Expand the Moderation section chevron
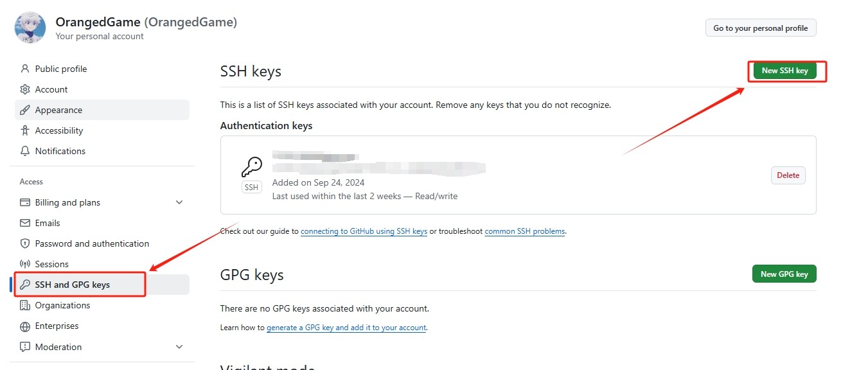Image resolution: width=868 pixels, height=370 pixels. pyautogui.click(x=179, y=347)
